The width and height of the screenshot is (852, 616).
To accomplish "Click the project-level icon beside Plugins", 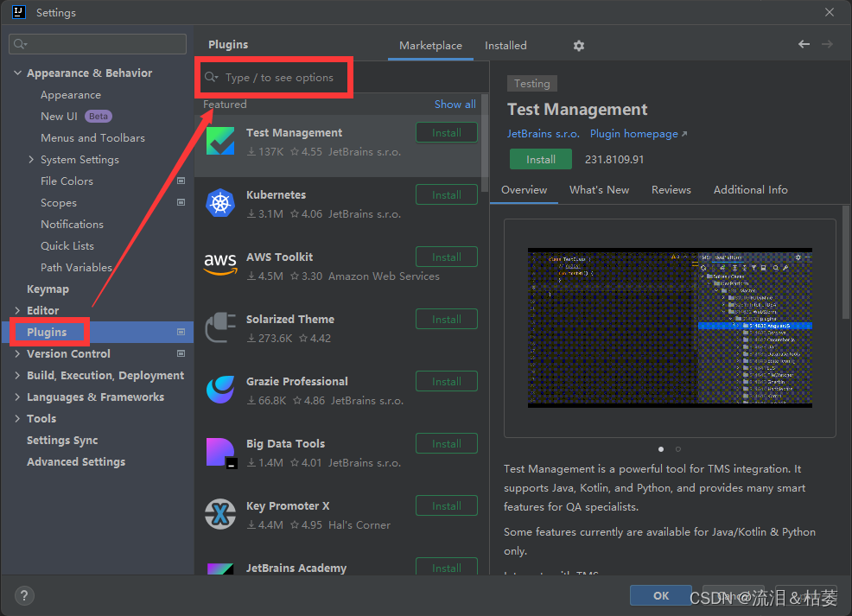I will click(x=181, y=332).
